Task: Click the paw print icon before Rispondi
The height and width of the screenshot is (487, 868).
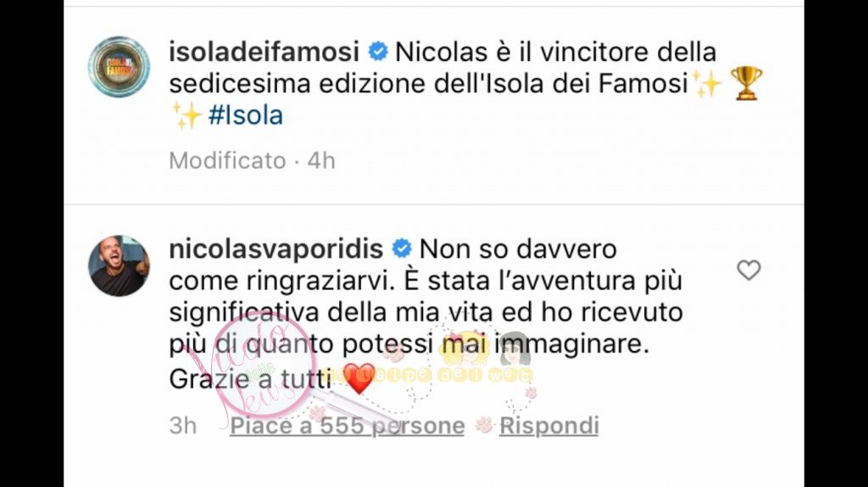Action: (x=484, y=425)
